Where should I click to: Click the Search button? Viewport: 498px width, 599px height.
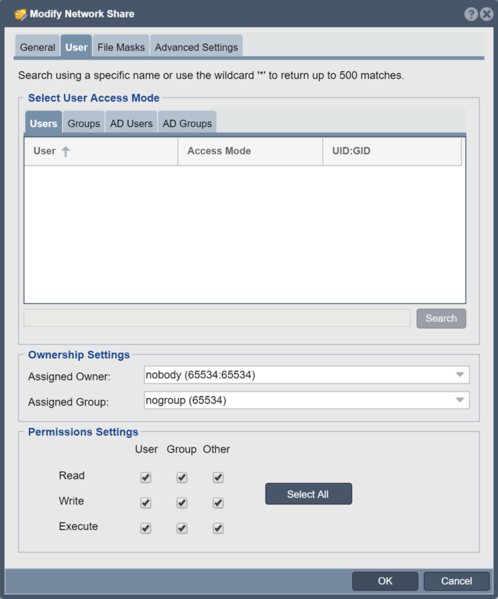pos(441,318)
